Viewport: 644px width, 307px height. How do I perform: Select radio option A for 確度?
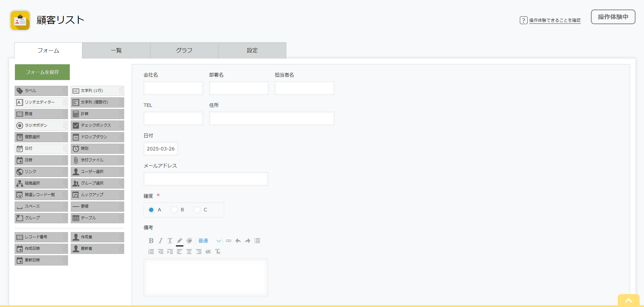coord(151,210)
